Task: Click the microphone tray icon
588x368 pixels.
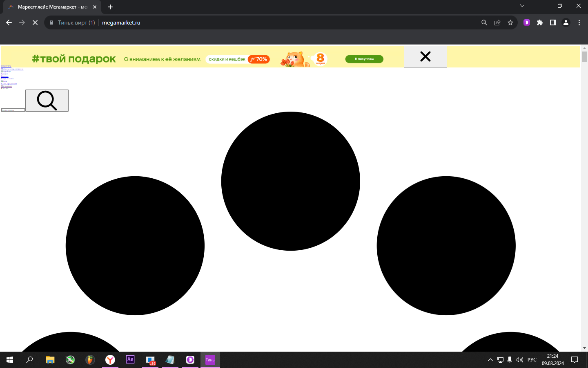Action: click(510, 360)
